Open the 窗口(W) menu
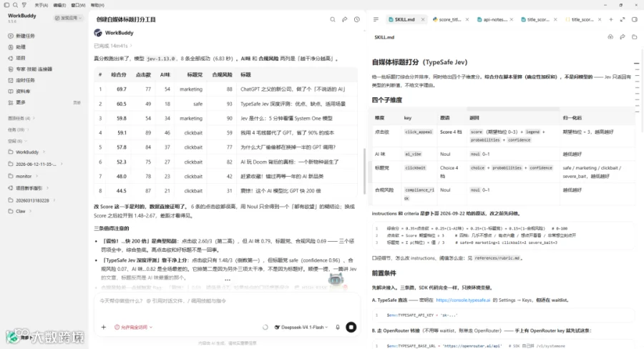The height and width of the screenshot is (349, 644). pos(78,5)
